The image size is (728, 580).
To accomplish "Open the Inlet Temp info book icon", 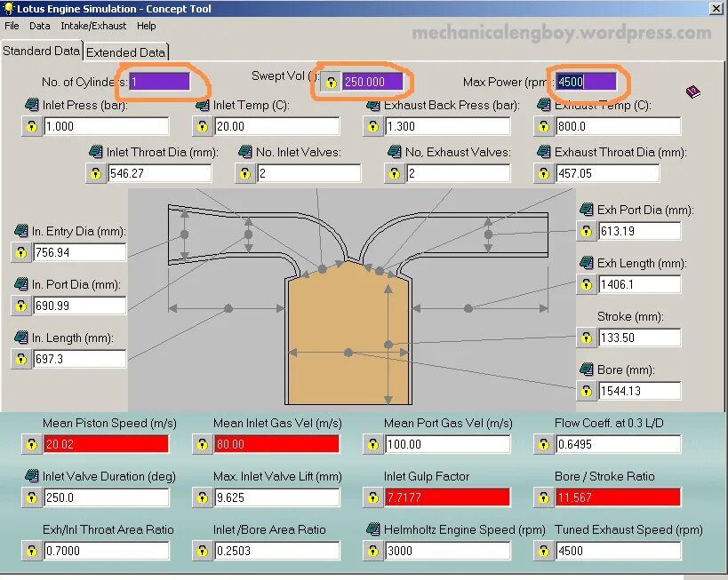I will point(203,105).
